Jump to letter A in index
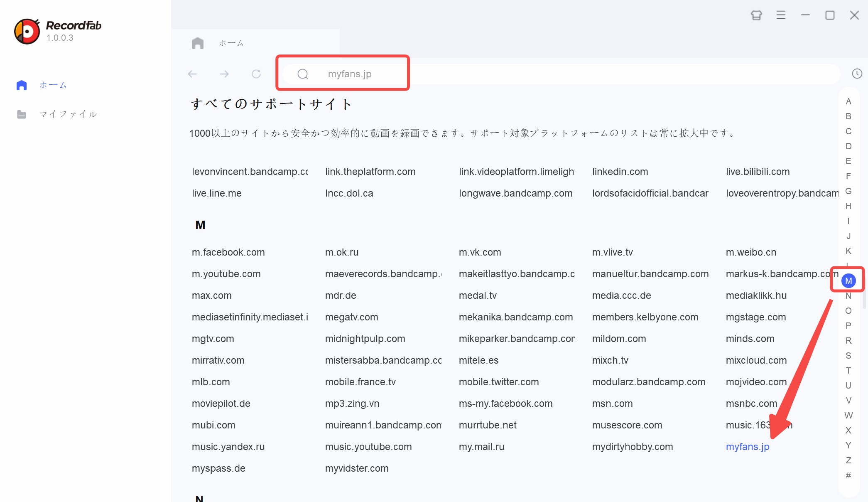This screenshot has height=502, width=868. click(x=848, y=101)
